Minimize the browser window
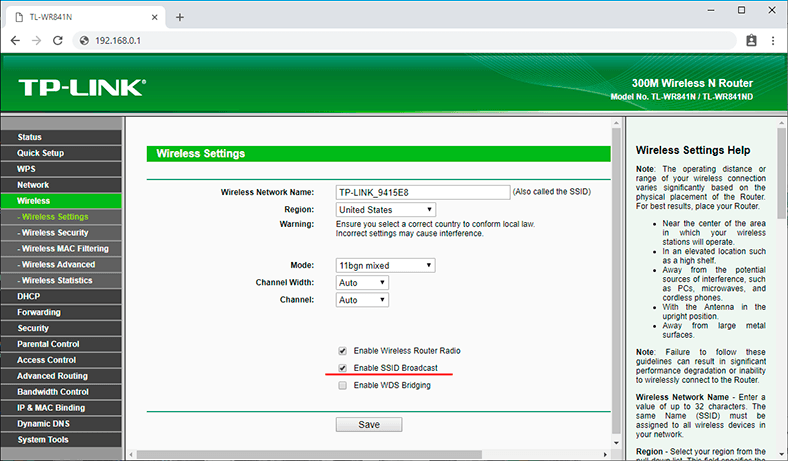This screenshot has width=788, height=461. point(711,10)
